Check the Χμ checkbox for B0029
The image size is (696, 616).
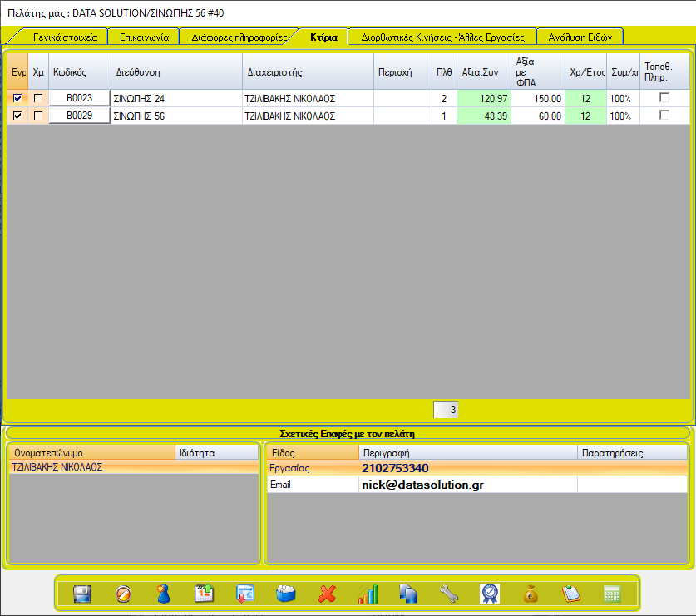pos(38,116)
